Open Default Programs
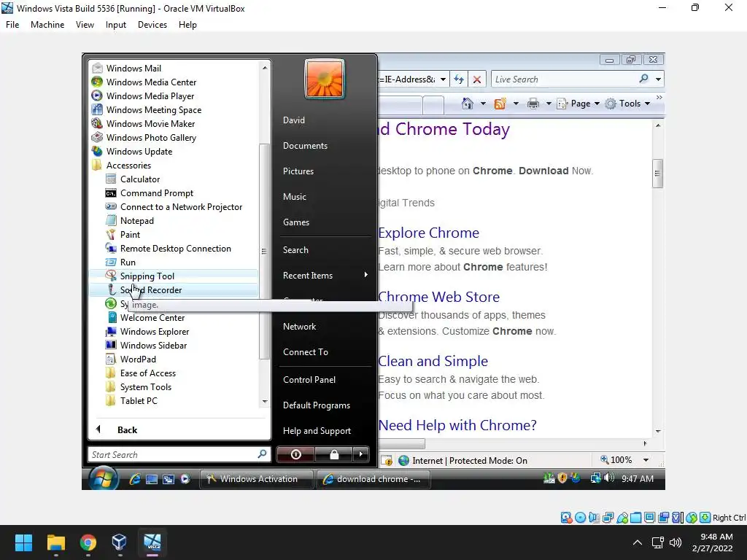 317,405
